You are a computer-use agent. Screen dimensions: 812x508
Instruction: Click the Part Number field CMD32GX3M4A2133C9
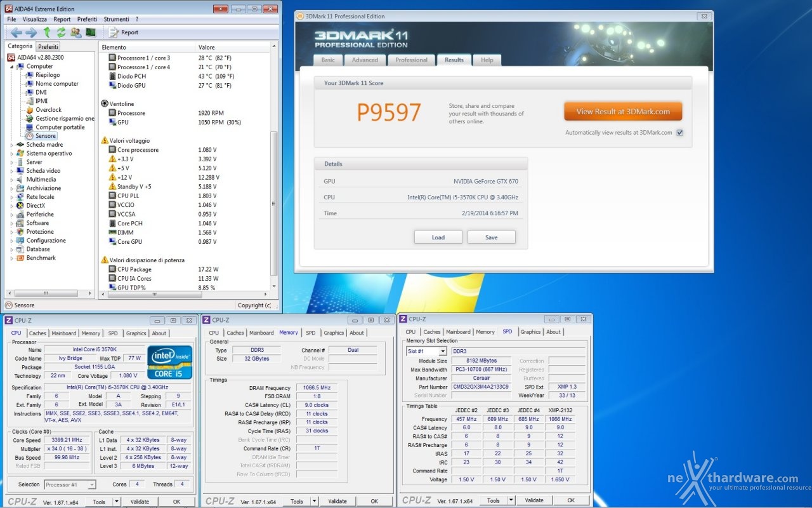pyautogui.click(x=482, y=387)
